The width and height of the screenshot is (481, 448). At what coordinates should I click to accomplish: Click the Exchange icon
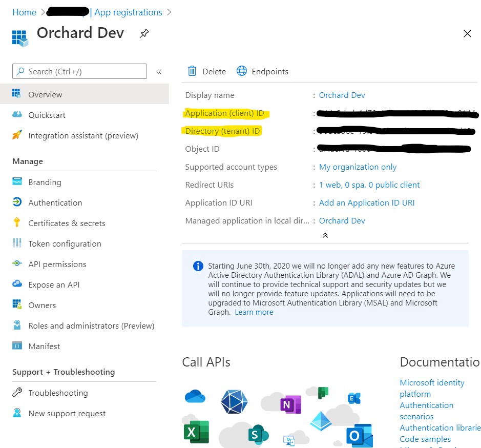tap(354, 398)
